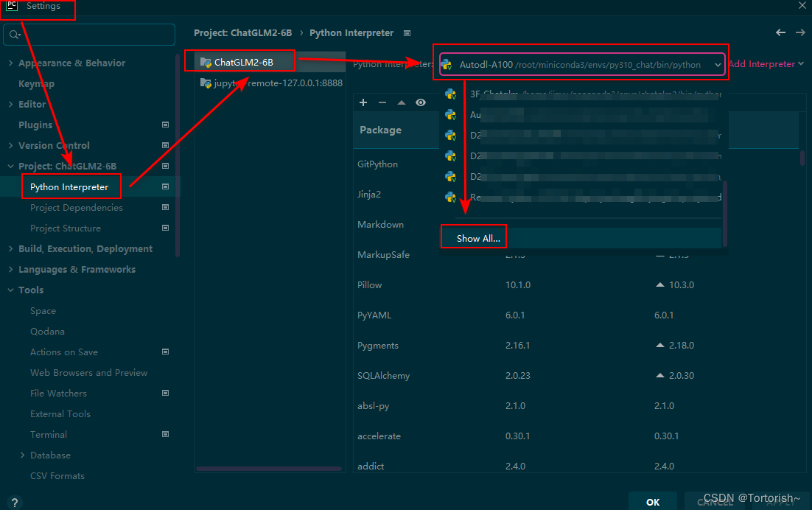Click the jupyter-remote project folder icon
Viewport: 812px width, 510px height.
[x=206, y=83]
